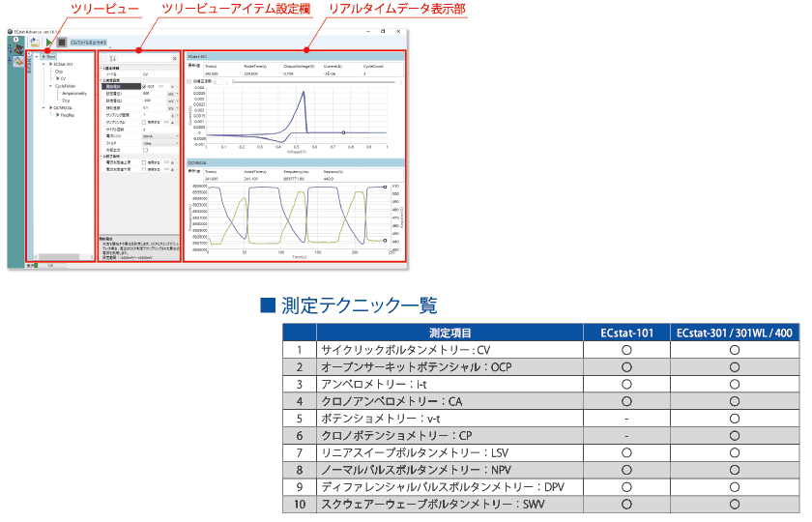The height and width of the screenshot is (522, 812).
Task: Select FreqRes node in tree
Action: [65, 115]
